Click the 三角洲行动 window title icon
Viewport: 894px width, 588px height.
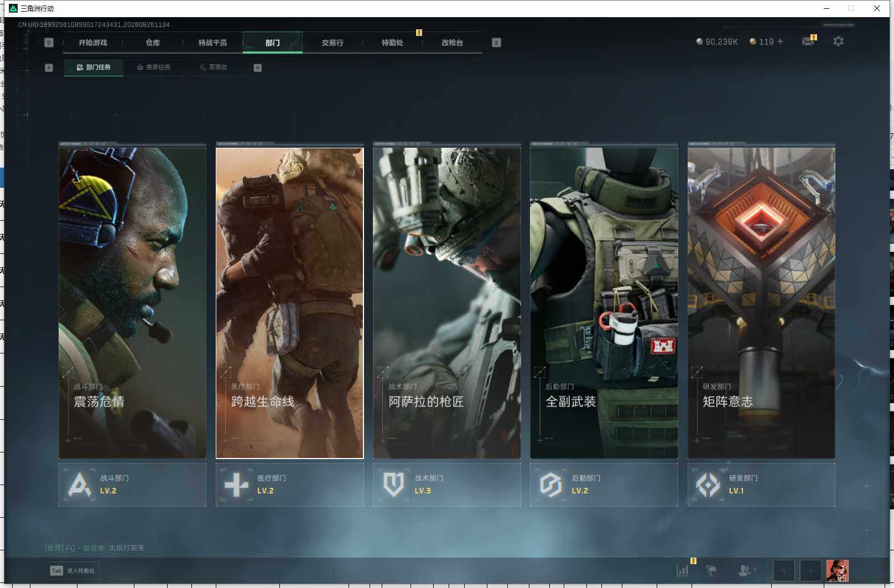[13, 8]
